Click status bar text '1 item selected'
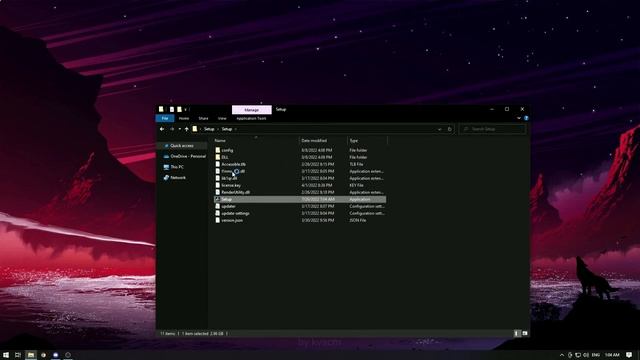This screenshot has width=640, height=360. pos(195,333)
